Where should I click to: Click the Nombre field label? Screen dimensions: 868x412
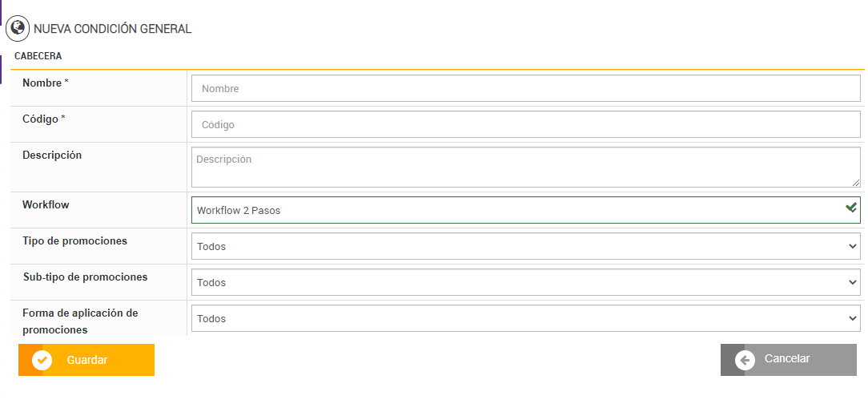pyautogui.click(x=46, y=83)
